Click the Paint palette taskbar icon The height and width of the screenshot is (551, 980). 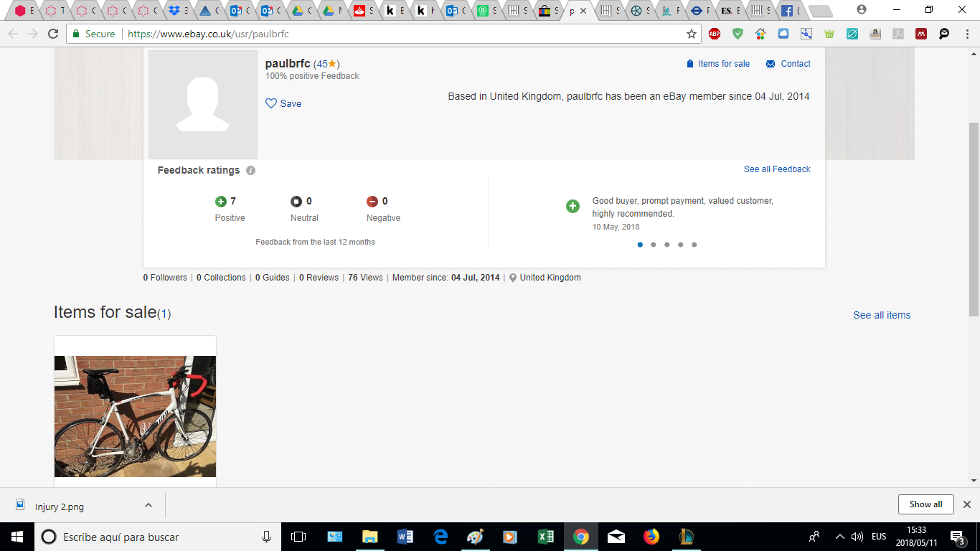pyautogui.click(x=476, y=537)
